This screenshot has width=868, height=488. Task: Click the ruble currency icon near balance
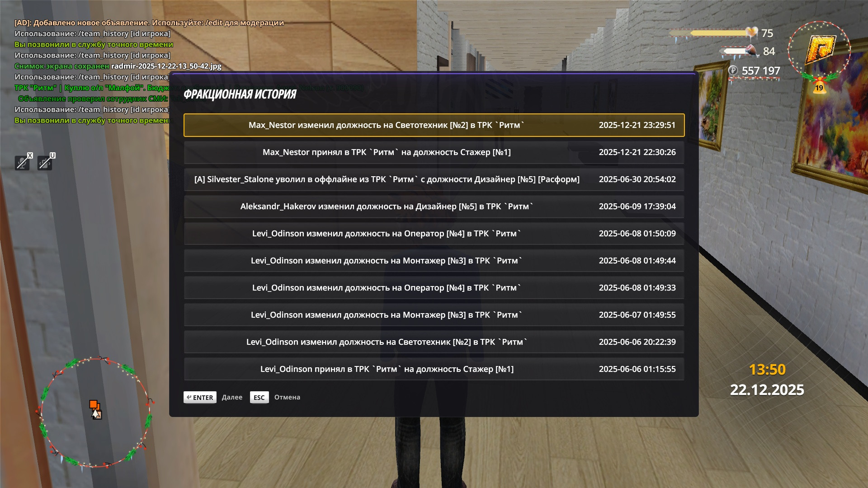pyautogui.click(x=733, y=70)
